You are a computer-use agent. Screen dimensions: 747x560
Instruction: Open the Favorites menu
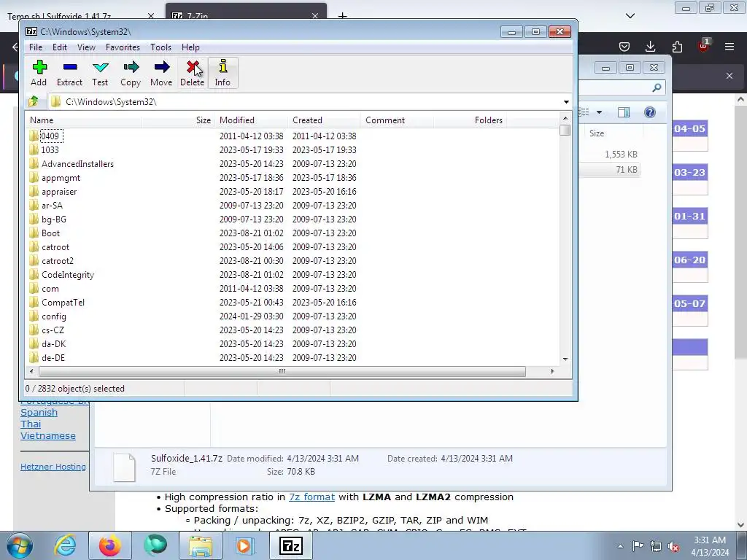[x=123, y=47]
